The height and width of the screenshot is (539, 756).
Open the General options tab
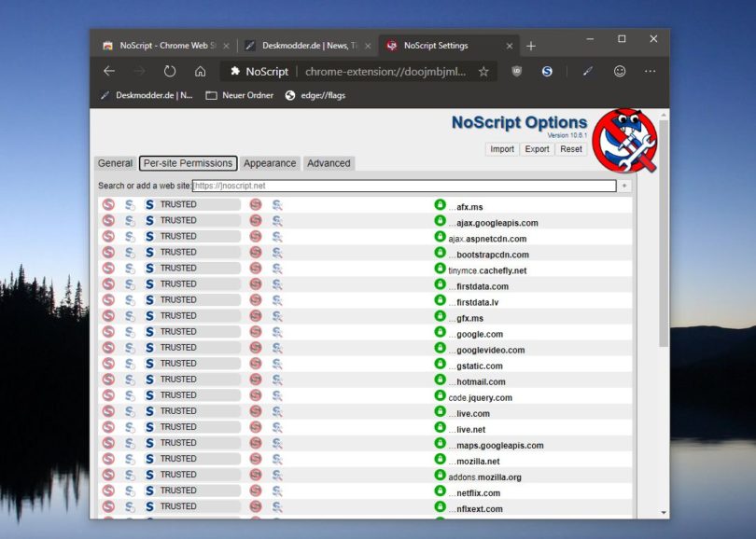pyautogui.click(x=115, y=163)
